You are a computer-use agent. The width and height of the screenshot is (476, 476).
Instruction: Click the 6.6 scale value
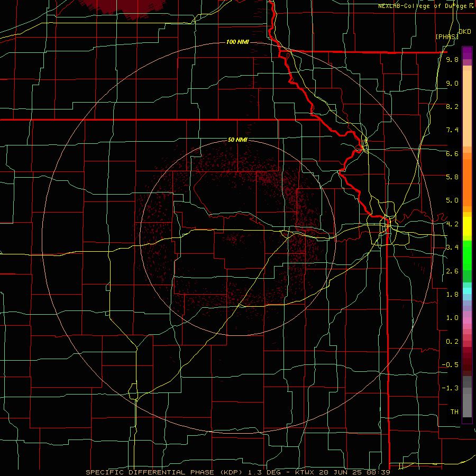coord(452,153)
